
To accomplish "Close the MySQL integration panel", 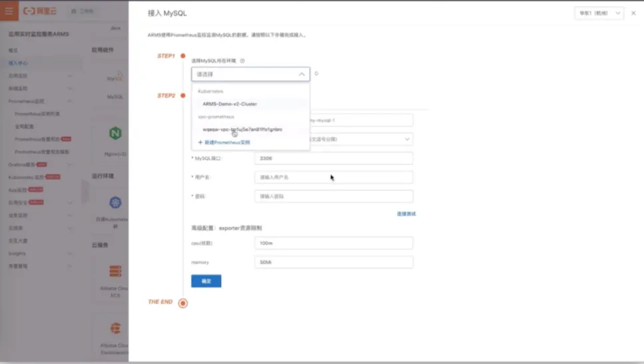I will [x=633, y=13].
